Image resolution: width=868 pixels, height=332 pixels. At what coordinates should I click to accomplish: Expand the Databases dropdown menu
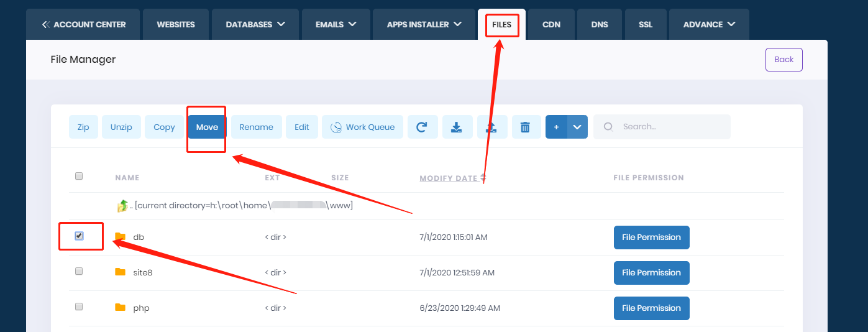click(x=255, y=24)
